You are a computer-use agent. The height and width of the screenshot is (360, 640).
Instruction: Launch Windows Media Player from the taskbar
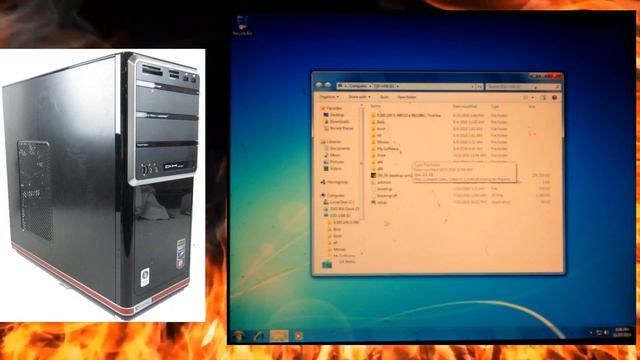(299, 336)
